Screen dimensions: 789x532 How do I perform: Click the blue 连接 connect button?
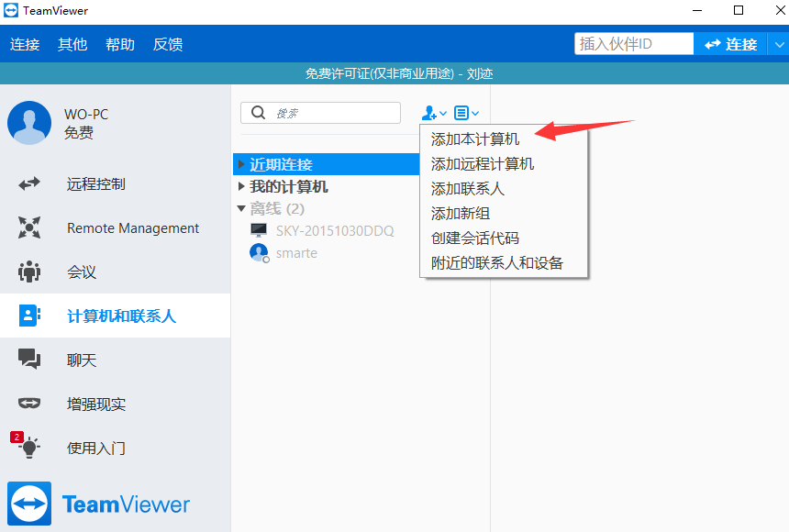pyautogui.click(x=730, y=44)
